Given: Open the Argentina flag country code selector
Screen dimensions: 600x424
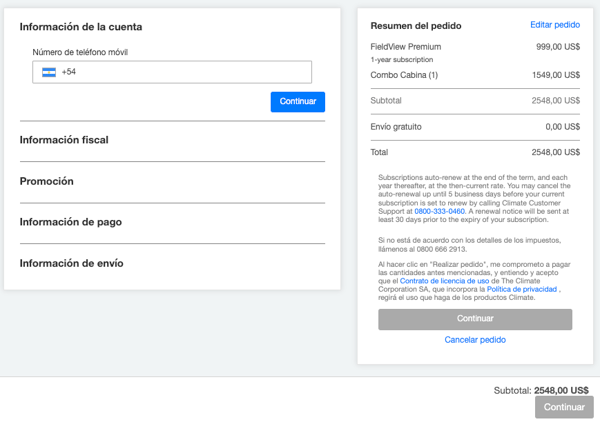Looking at the screenshot, I should point(49,72).
